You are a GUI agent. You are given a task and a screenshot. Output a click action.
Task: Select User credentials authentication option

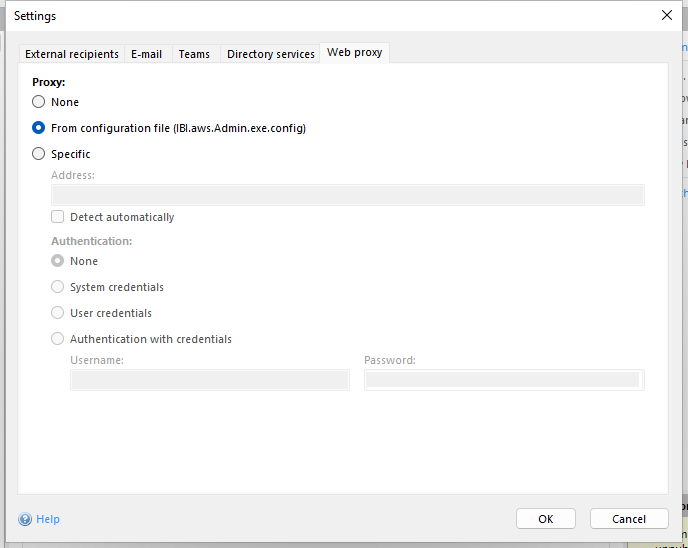[58, 313]
